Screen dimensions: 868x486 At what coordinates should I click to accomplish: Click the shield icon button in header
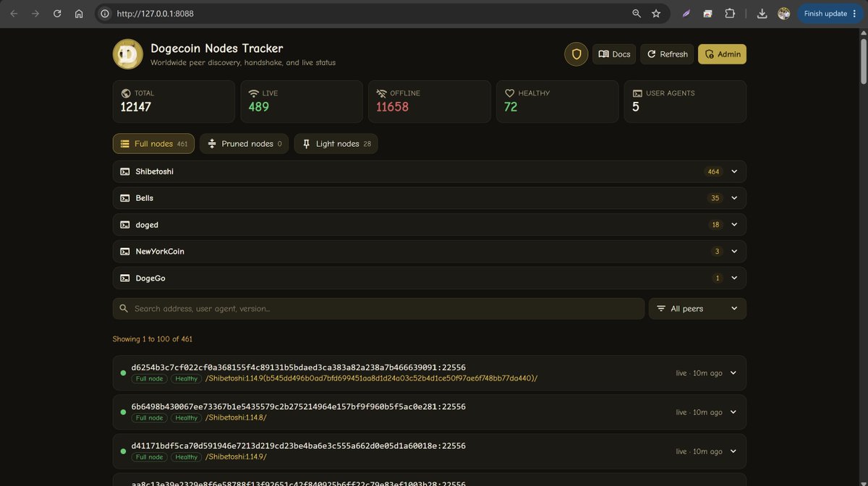(x=576, y=54)
